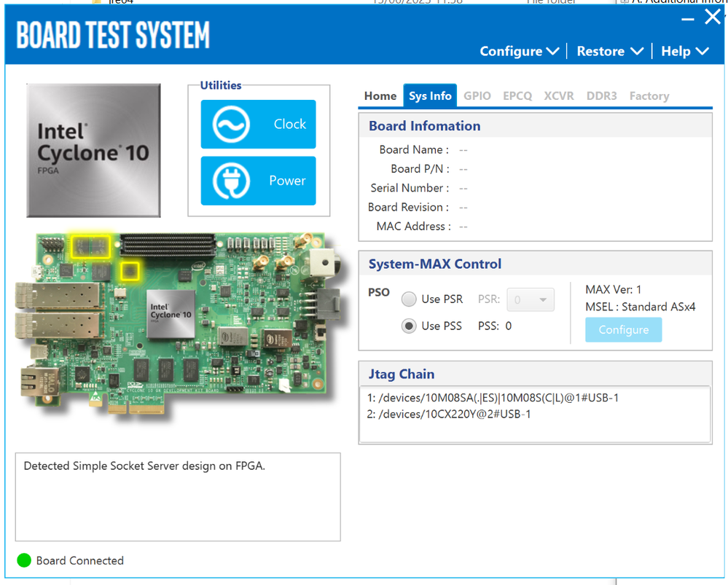Click the power plug icon
Viewport: 728px width, 585px height.
[x=231, y=181]
